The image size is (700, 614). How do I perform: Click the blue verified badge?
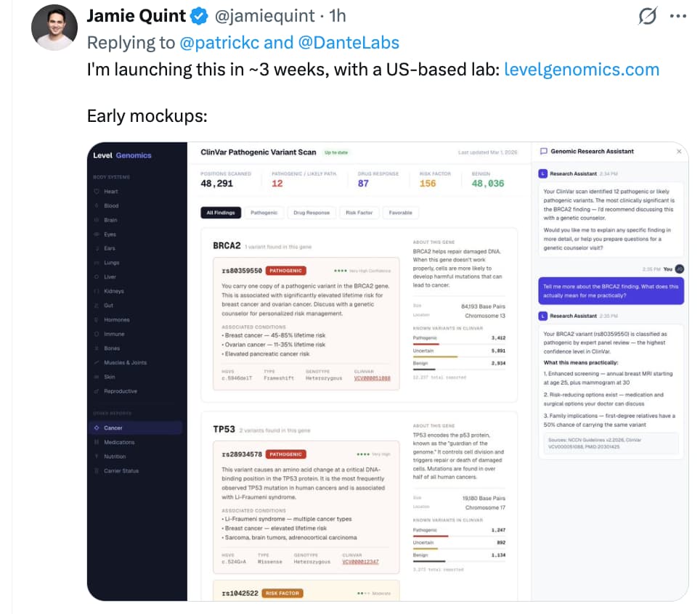coord(198,16)
